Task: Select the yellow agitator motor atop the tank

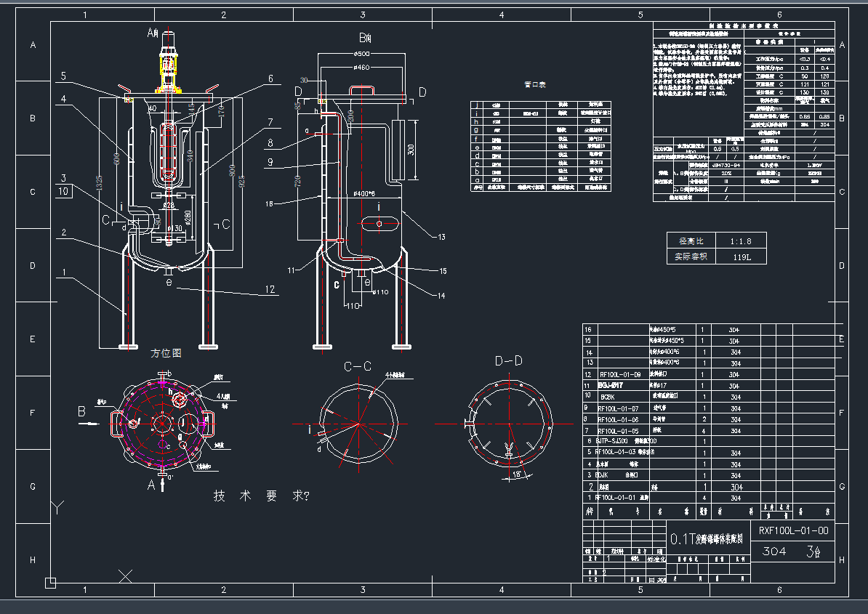Action: click(x=168, y=65)
